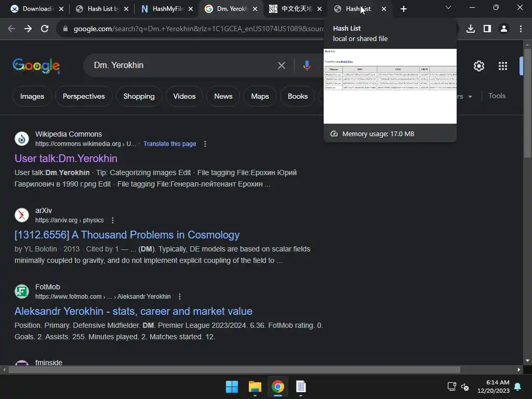The height and width of the screenshot is (399, 532).
Task: Click the address bar URL
Action: (x=198, y=29)
